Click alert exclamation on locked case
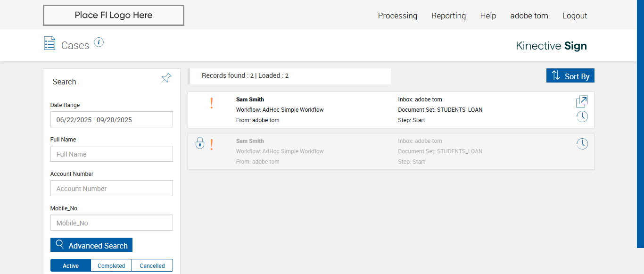This screenshot has width=644, height=274. click(212, 145)
